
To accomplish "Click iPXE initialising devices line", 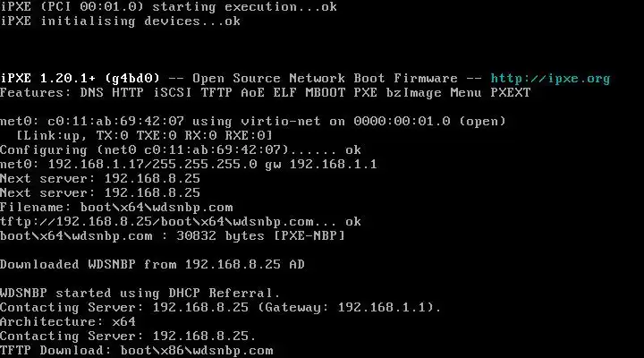I will click(120, 21).
